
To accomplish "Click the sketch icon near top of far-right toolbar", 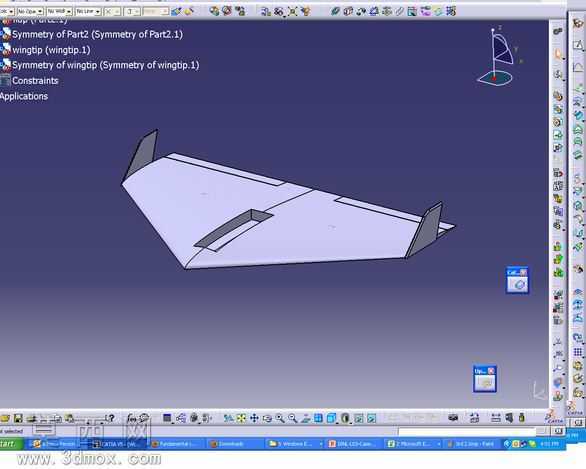I will click(x=578, y=46).
